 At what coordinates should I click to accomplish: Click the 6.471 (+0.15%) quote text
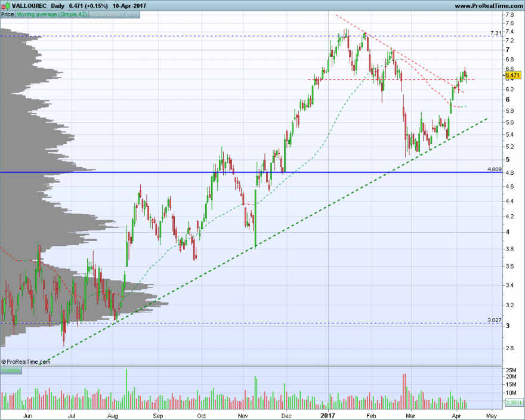(88, 6)
